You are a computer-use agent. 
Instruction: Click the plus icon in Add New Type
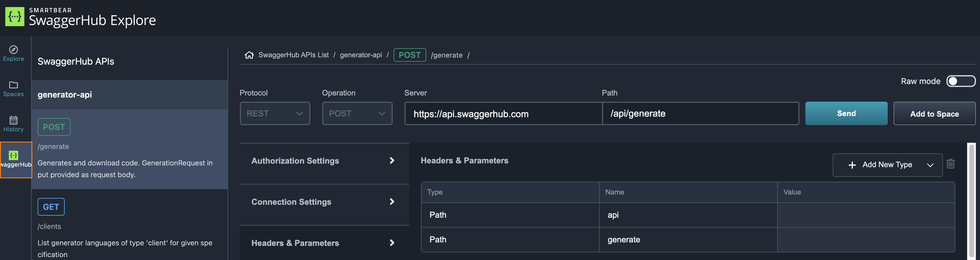point(852,165)
